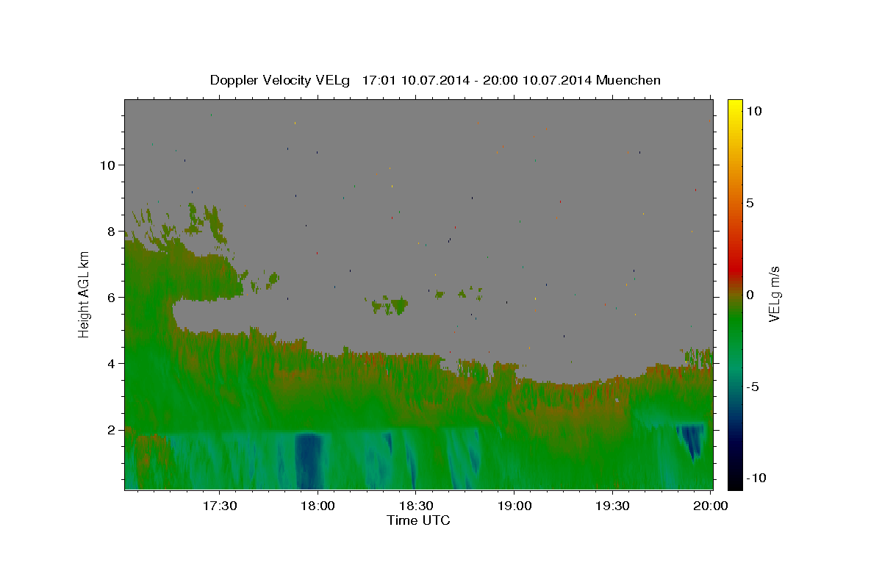
Task: Click the height axis label 6
Action: click(x=112, y=297)
